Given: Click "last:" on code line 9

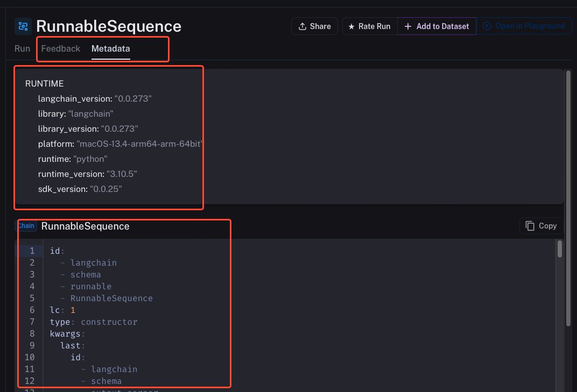Looking at the screenshot, I should [73, 346].
